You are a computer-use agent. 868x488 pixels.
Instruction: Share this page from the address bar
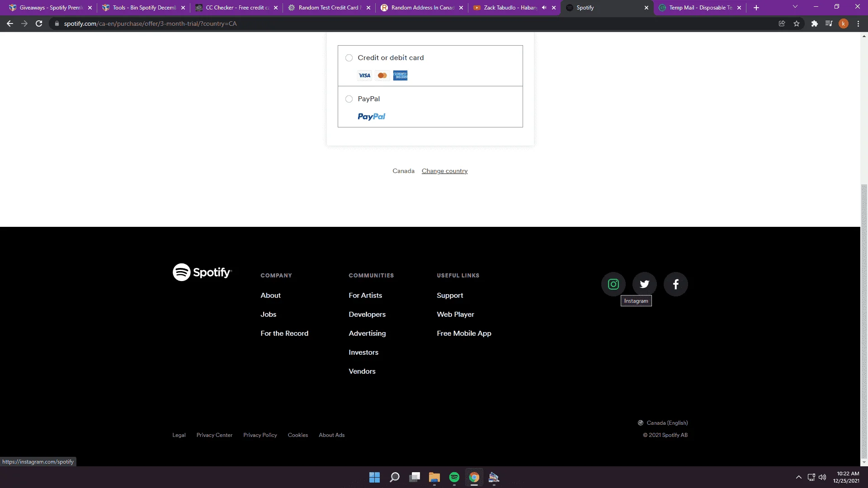(x=782, y=23)
